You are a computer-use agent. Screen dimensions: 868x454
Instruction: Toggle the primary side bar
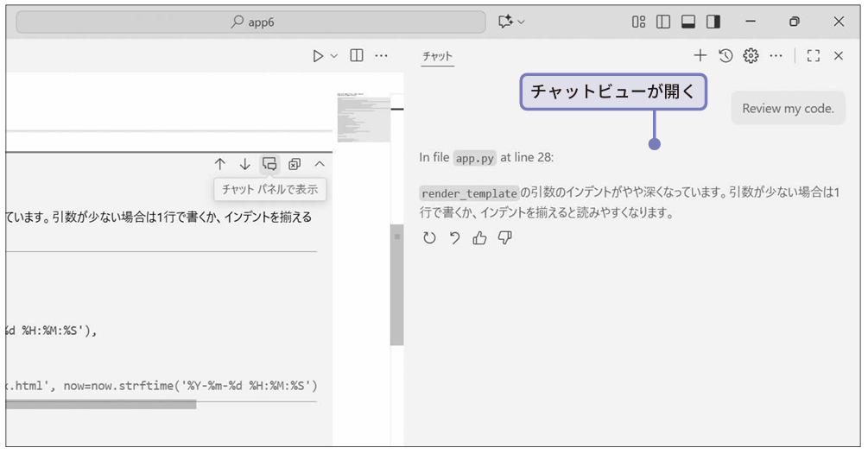[x=663, y=22]
